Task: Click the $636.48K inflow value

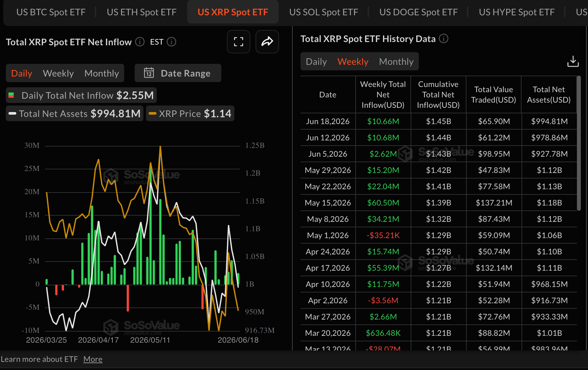Action: click(383, 333)
